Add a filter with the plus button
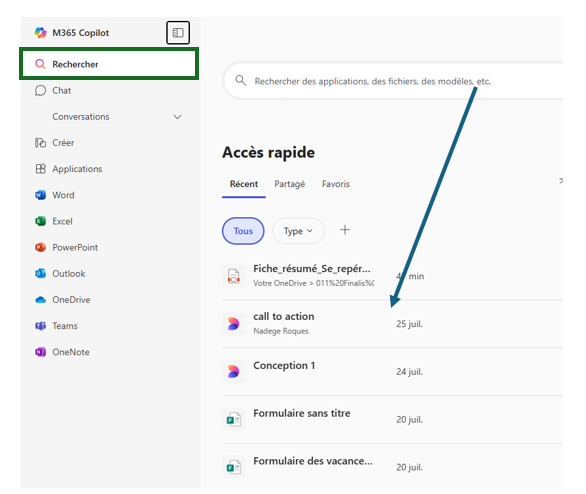The width and height of the screenshot is (586, 494). click(x=345, y=230)
